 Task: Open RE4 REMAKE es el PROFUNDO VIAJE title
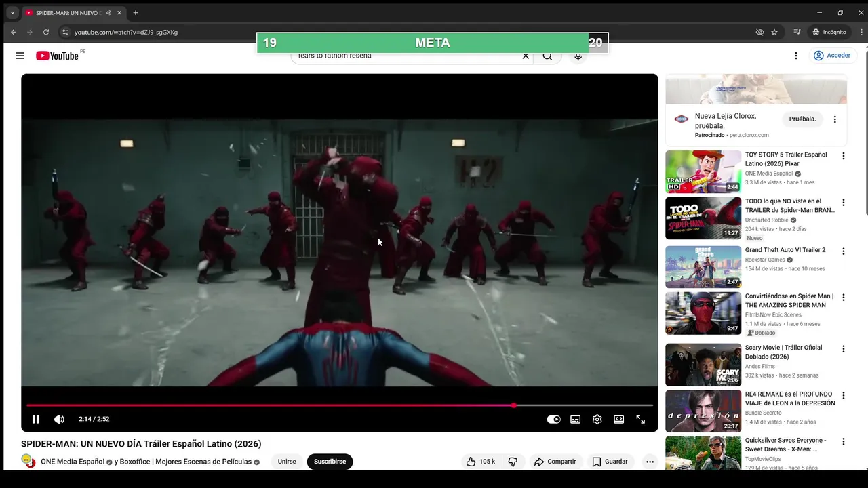(790, 399)
